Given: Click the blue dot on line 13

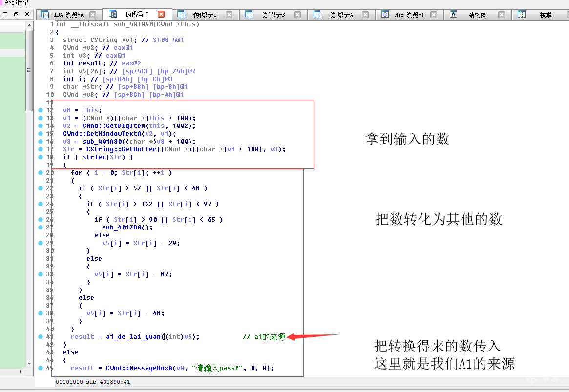Looking at the screenshot, I should [41, 118].
